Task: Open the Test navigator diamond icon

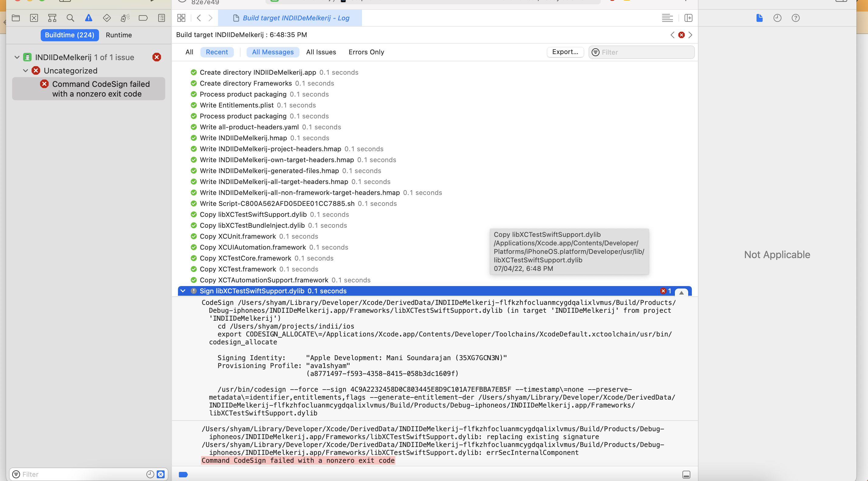Action: point(107,18)
